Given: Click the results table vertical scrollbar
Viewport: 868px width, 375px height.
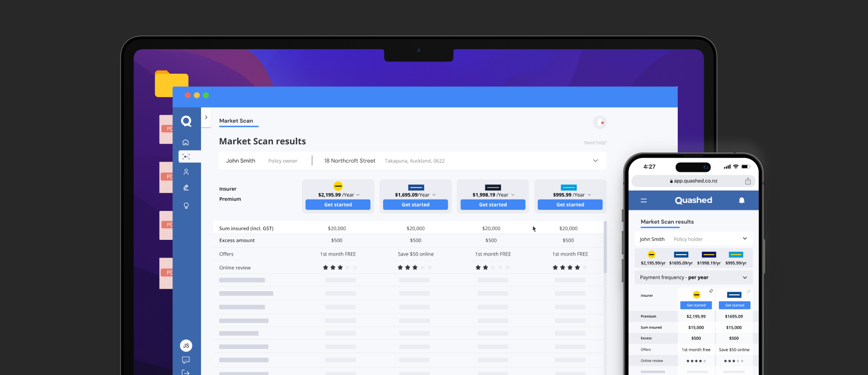Looking at the screenshot, I should (605, 247).
